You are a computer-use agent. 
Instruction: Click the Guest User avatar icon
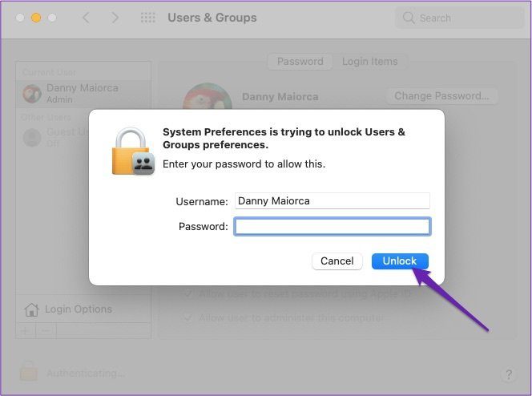pyautogui.click(x=32, y=137)
